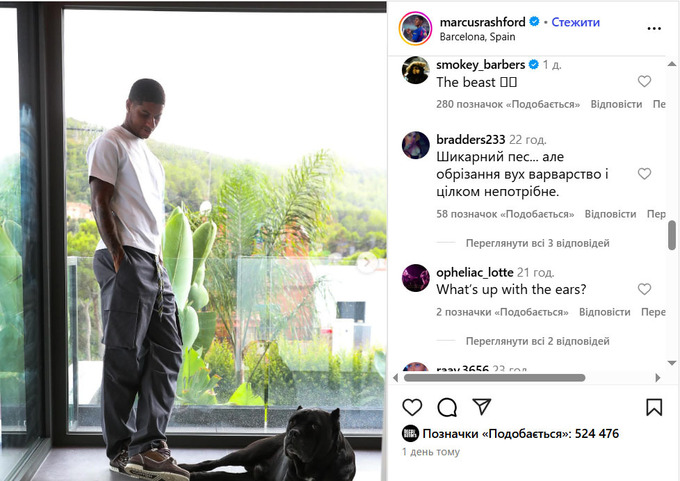Image resolution: width=680 pixels, height=481 pixels.
Task: Open marcusrashford username link
Action: click(x=482, y=22)
